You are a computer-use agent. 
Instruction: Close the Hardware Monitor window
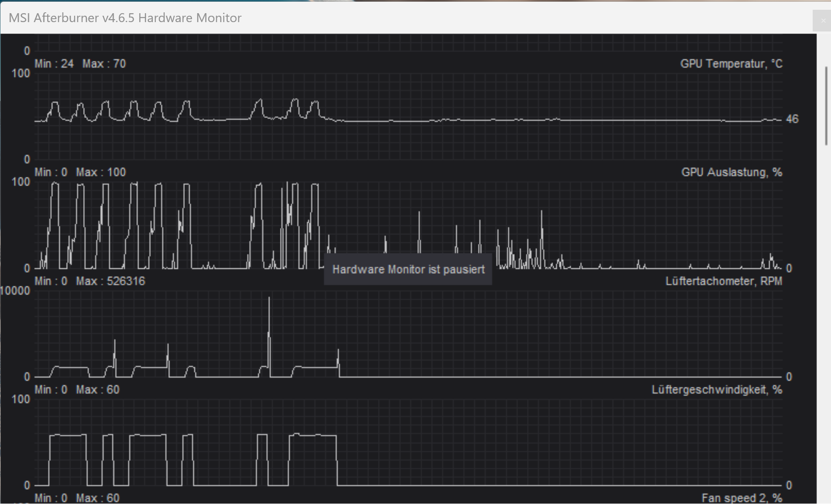click(x=823, y=20)
